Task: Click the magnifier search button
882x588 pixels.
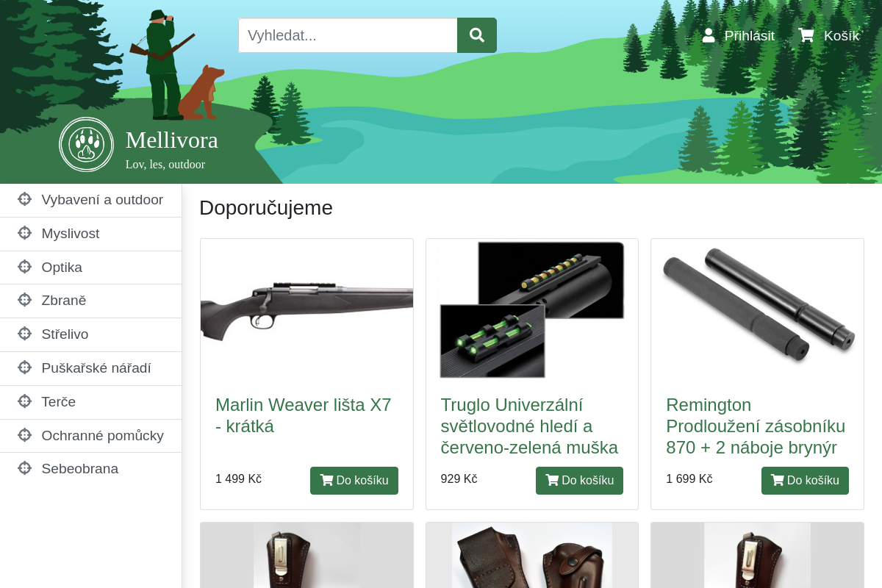Action: (x=477, y=35)
